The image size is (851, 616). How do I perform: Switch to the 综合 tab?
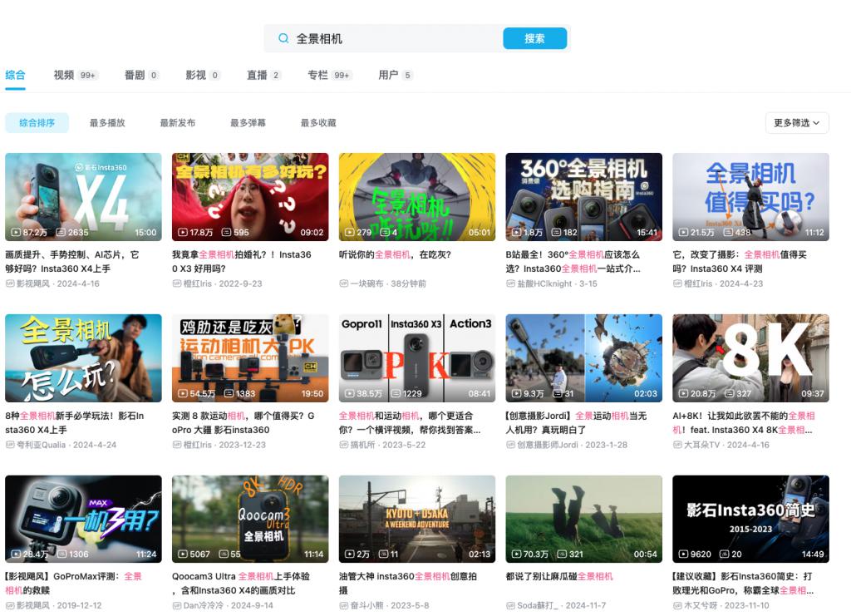coord(15,75)
